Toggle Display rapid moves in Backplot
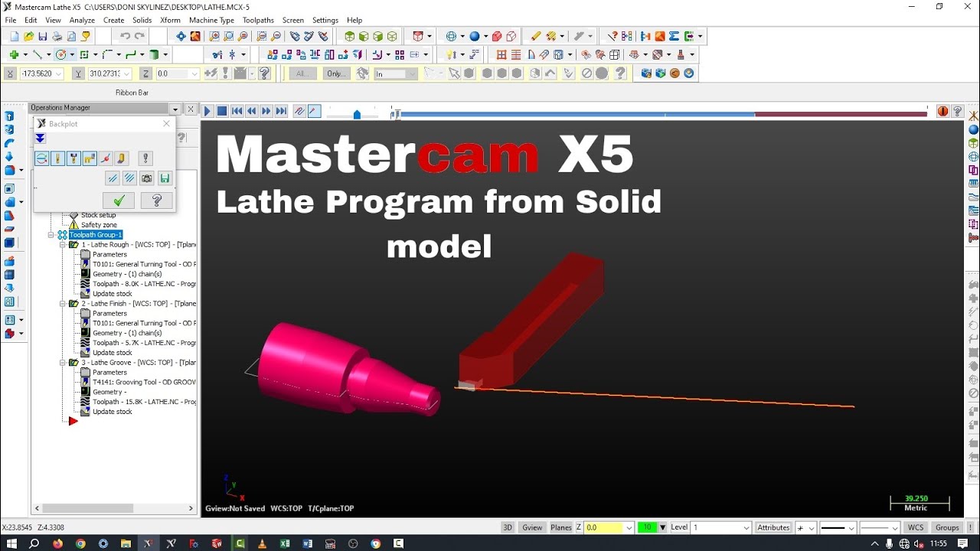This screenshot has height=551, width=980. (90, 158)
